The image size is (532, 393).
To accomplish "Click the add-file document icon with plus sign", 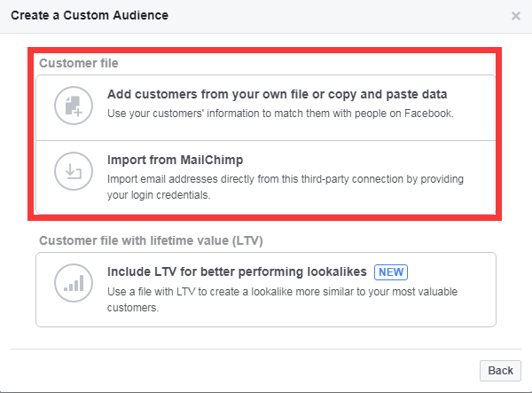I will 74,106.
